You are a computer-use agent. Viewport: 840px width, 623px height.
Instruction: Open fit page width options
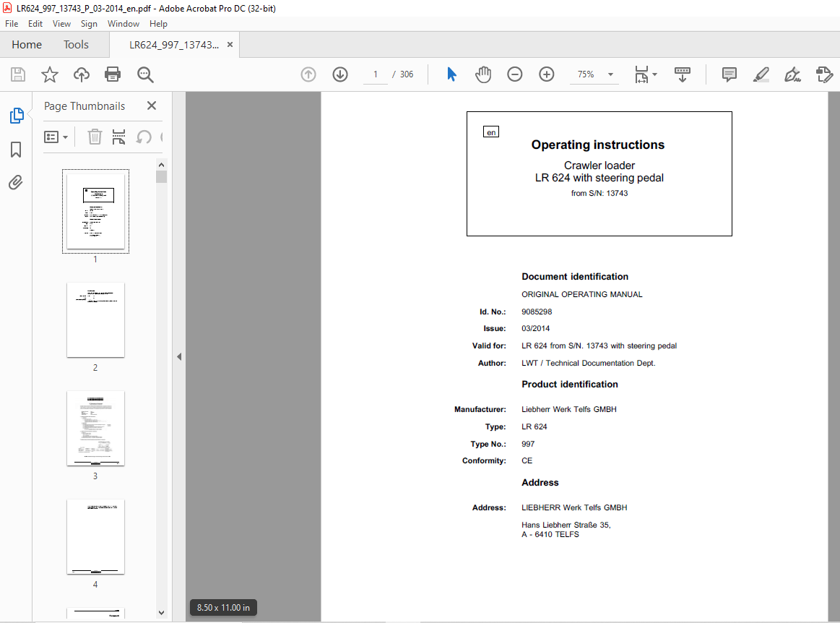[x=646, y=74]
